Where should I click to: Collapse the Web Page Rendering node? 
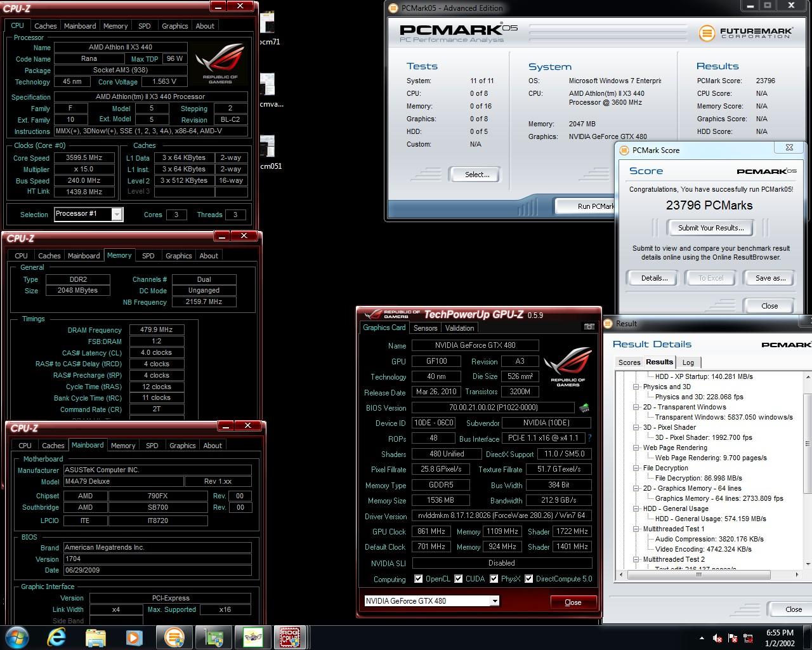tap(636, 448)
